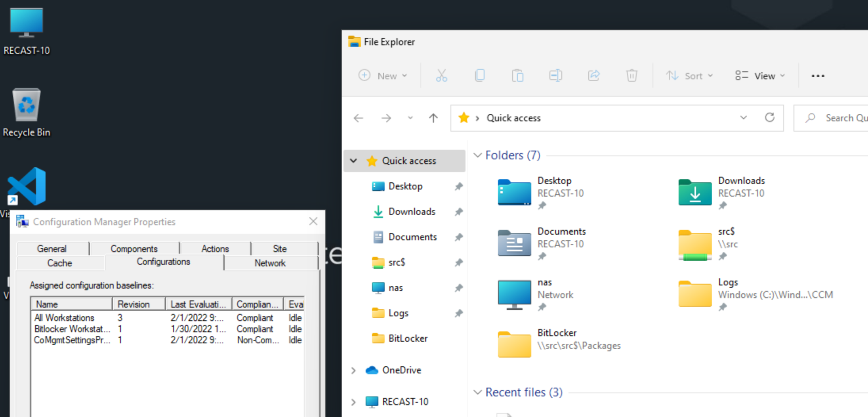
Task: Click the Rename icon in toolbar
Action: pyautogui.click(x=555, y=75)
